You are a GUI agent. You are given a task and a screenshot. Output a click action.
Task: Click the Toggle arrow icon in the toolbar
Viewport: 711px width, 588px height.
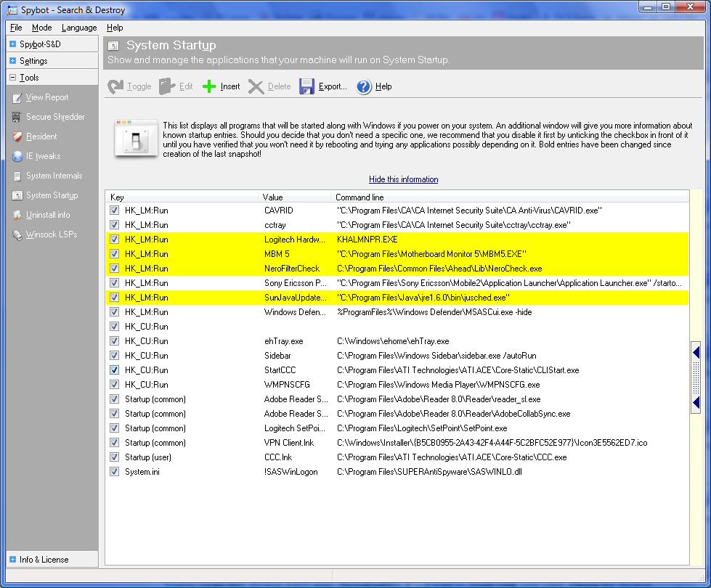pyautogui.click(x=115, y=86)
